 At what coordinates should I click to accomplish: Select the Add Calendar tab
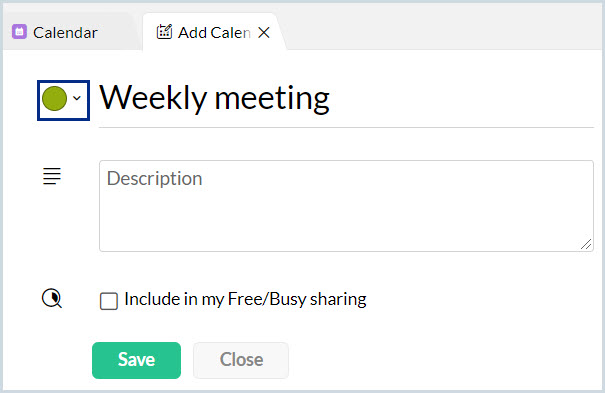tap(214, 32)
